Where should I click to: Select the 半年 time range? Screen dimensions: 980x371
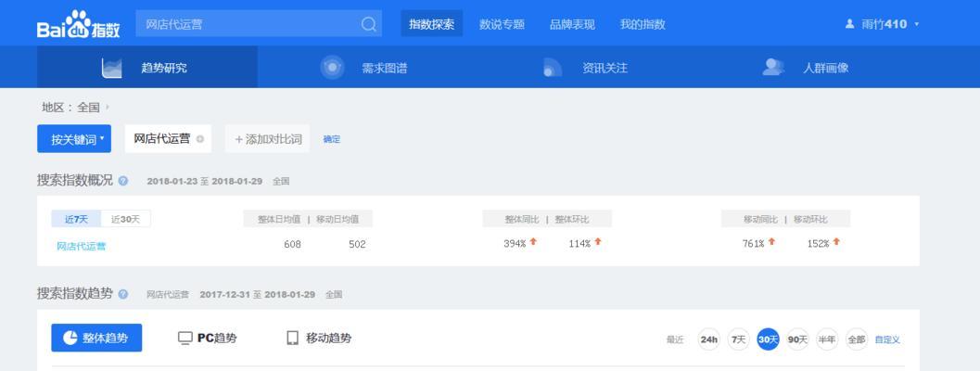click(x=827, y=339)
